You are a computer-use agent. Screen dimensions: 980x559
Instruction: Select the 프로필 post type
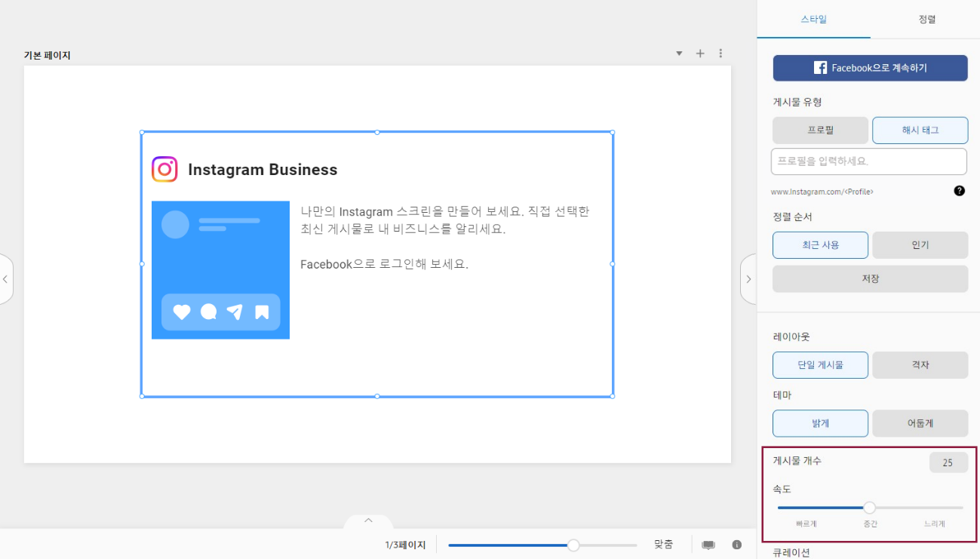point(820,131)
